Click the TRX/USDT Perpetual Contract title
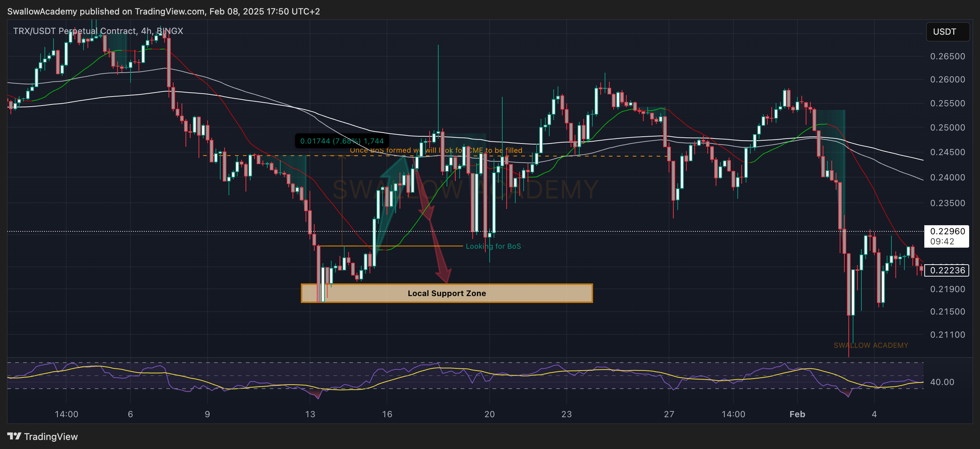This screenshot has height=449, width=980. click(x=98, y=31)
